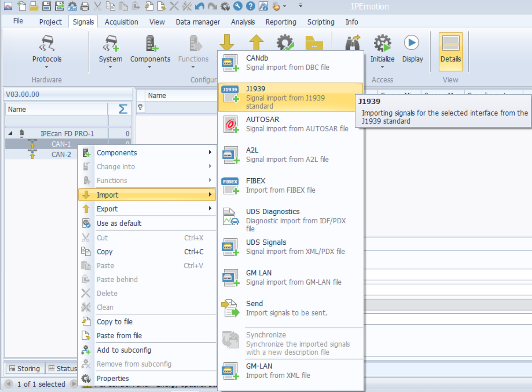The height and width of the screenshot is (392, 532).
Task: Select FIBEX import option
Action: point(291,186)
